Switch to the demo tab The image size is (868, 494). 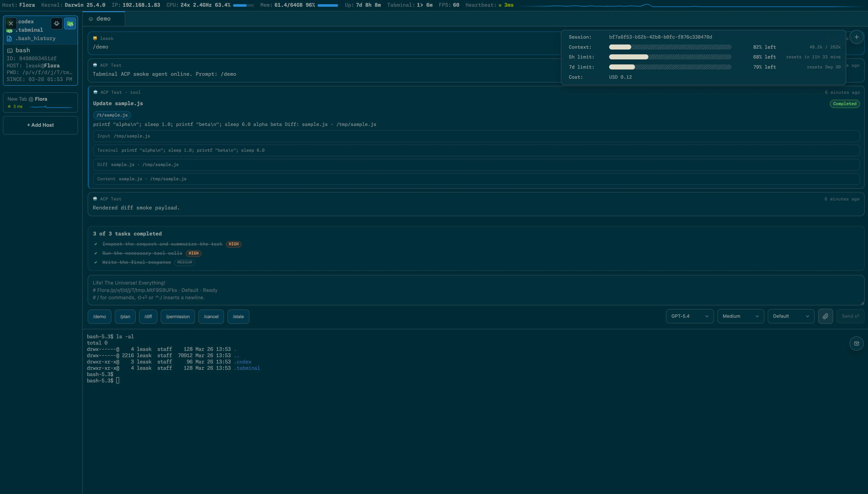(x=104, y=19)
